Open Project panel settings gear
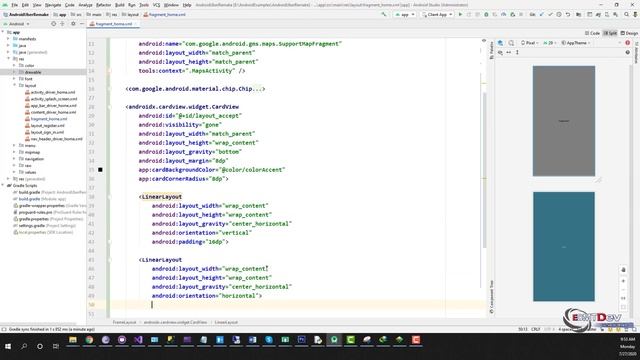Image resolution: width=640 pixels, height=360 pixels. click(x=73, y=24)
